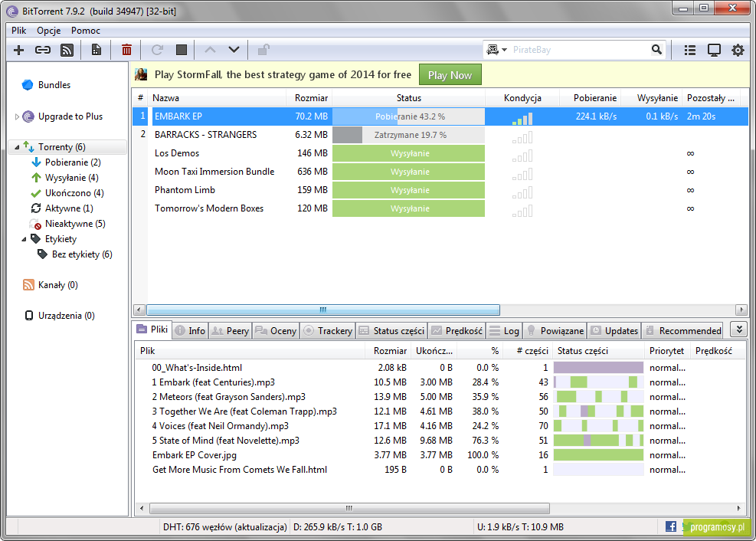Viewport: 756px width, 541px height.
Task: Switch to the Trackery tab
Action: point(328,331)
